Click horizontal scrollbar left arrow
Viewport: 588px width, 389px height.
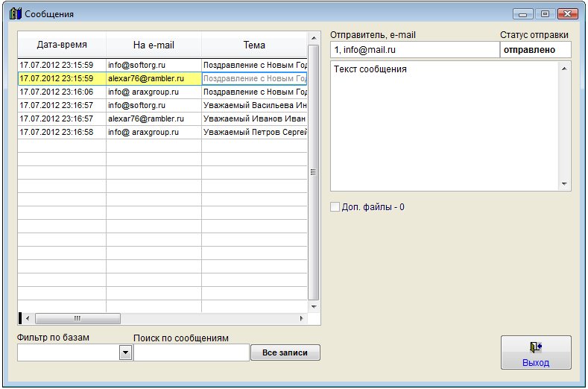click(x=28, y=318)
